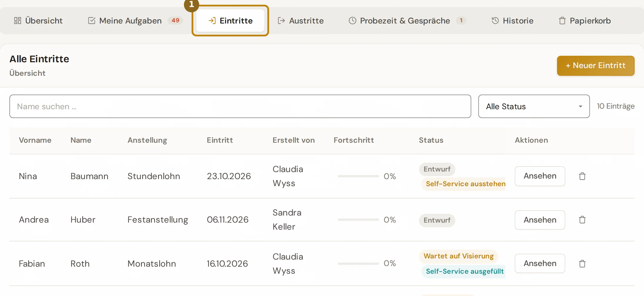The image size is (644, 296).
Task: Click the Fortschritt column header
Action: pyautogui.click(x=354, y=140)
